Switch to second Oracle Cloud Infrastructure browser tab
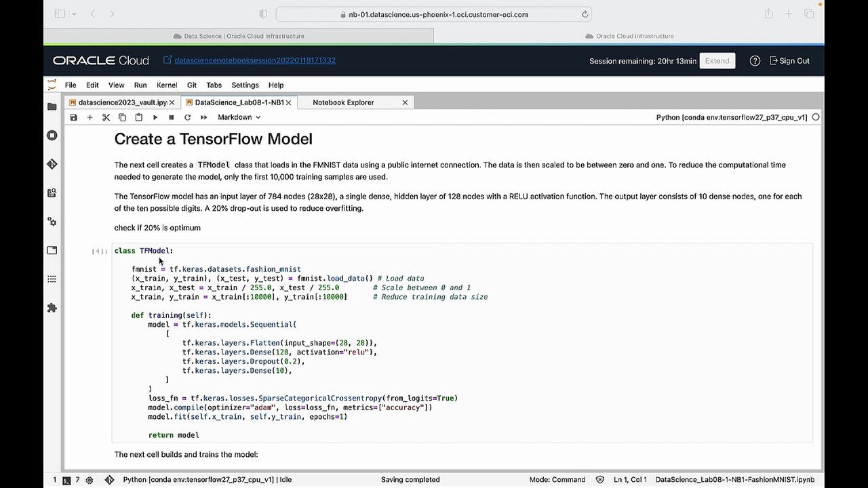Image resolution: width=868 pixels, height=488 pixels. [629, 36]
